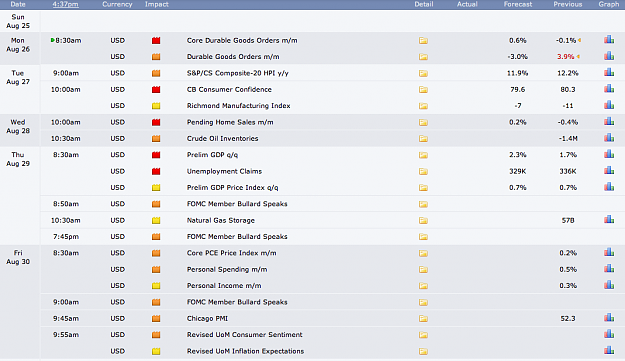Screen dimensions: 625x361
Task: Click the red 3.9% previous value
Action: 566,57
